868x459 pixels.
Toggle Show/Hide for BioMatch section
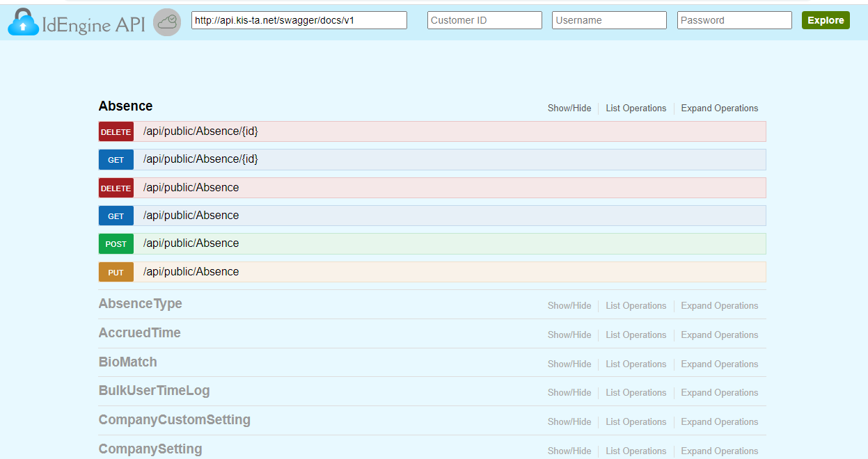[x=569, y=364]
